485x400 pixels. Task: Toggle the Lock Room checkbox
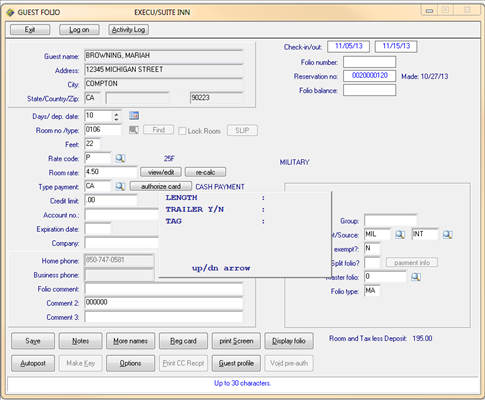[x=182, y=131]
